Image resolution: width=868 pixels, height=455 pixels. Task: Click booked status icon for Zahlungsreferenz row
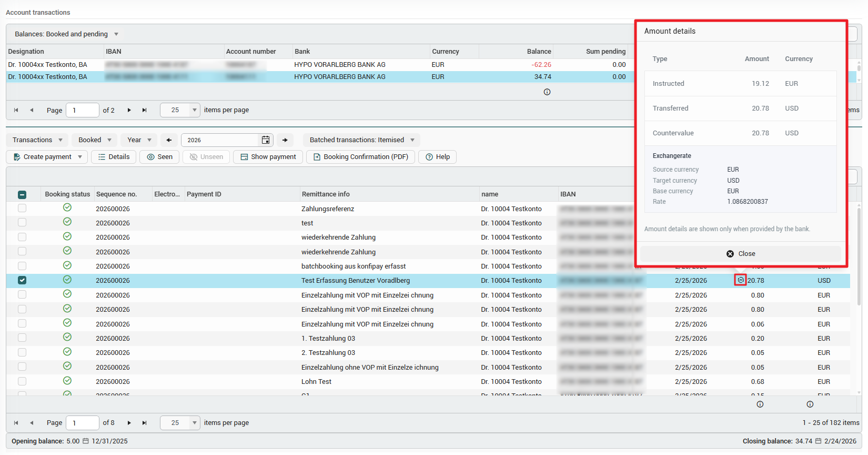coord(67,208)
